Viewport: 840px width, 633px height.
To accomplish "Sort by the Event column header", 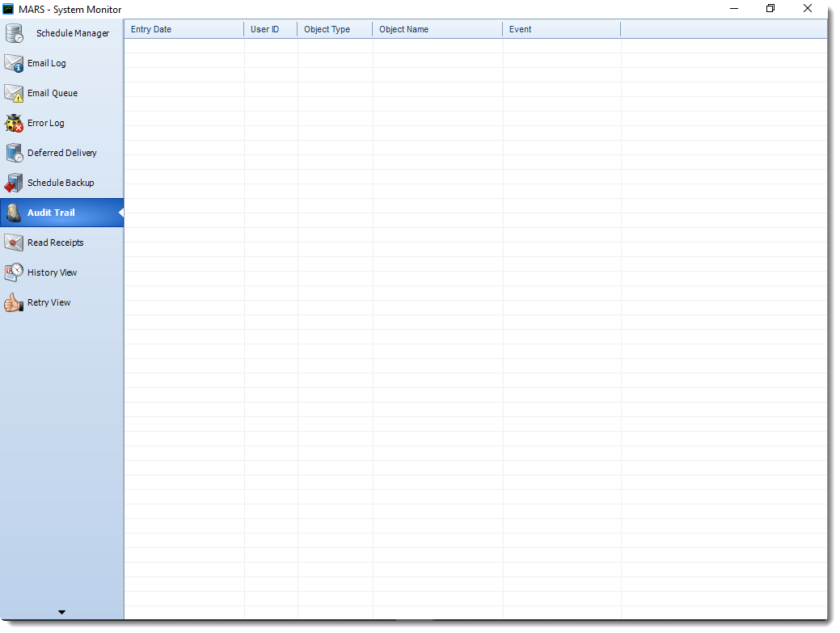I will (561, 29).
